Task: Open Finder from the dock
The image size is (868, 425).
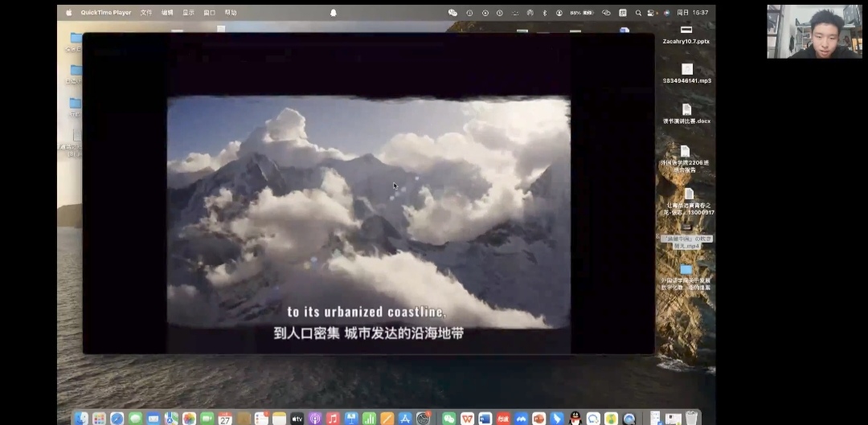Action: tap(81, 418)
